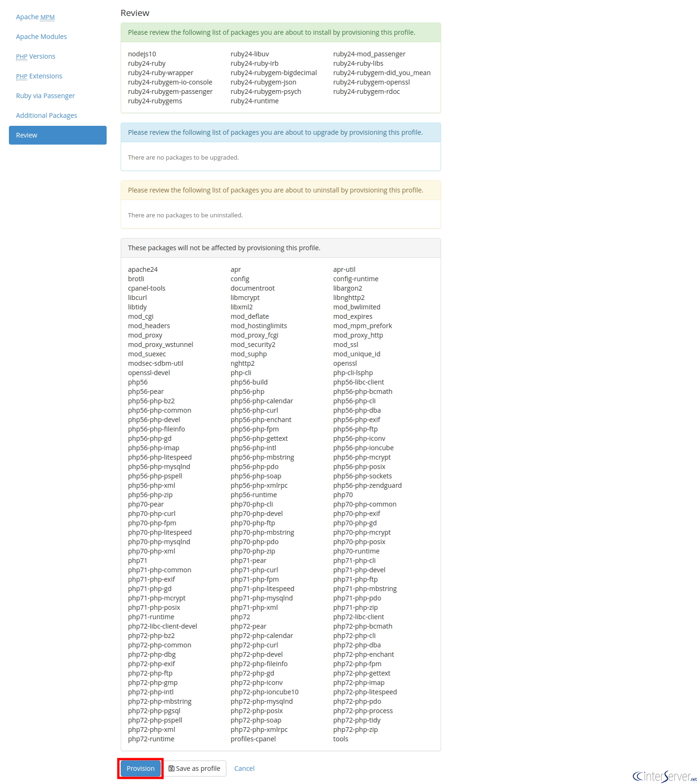This screenshot has height=784, width=697.
Task: Click php72-php-process package name
Action: pos(363,711)
